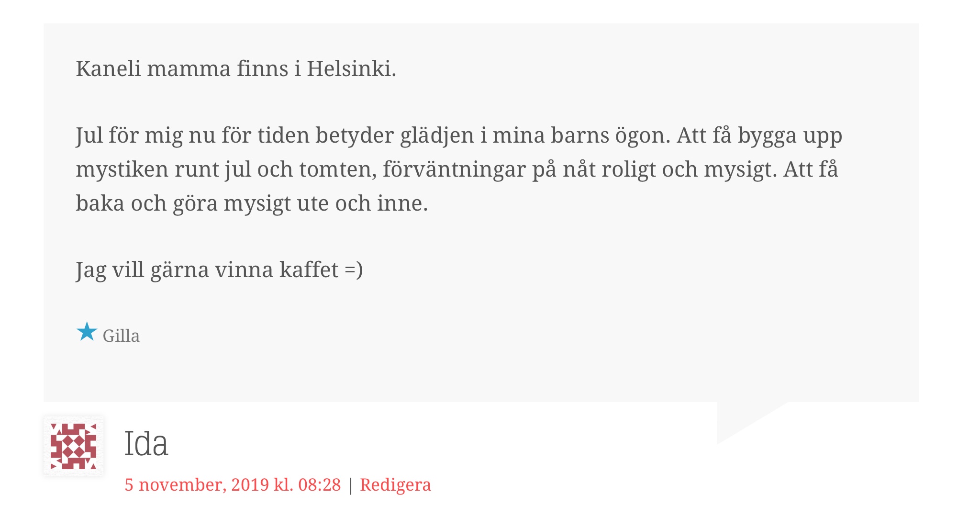Click the separator bar before Redigera
The height and width of the screenshot is (506, 980).
pos(351,485)
